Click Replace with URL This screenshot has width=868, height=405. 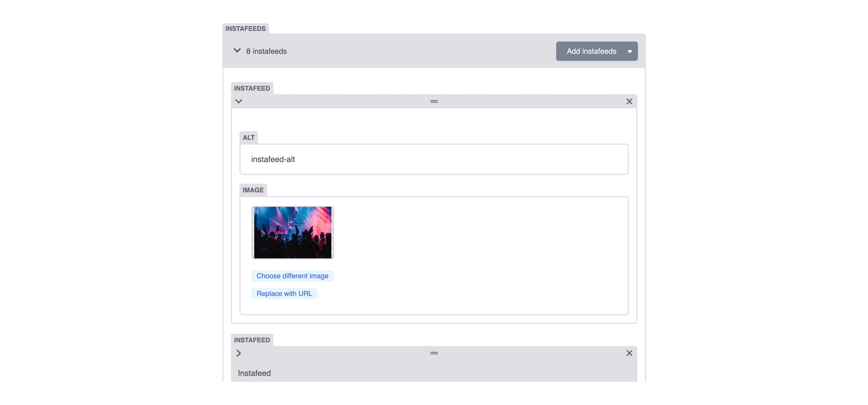[284, 293]
